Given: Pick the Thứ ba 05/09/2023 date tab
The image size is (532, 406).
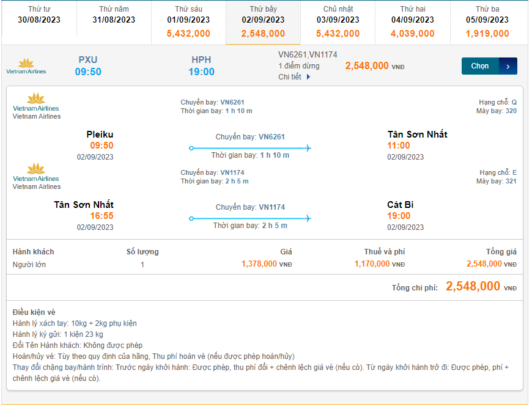Looking at the screenshot, I should tap(487, 22).
